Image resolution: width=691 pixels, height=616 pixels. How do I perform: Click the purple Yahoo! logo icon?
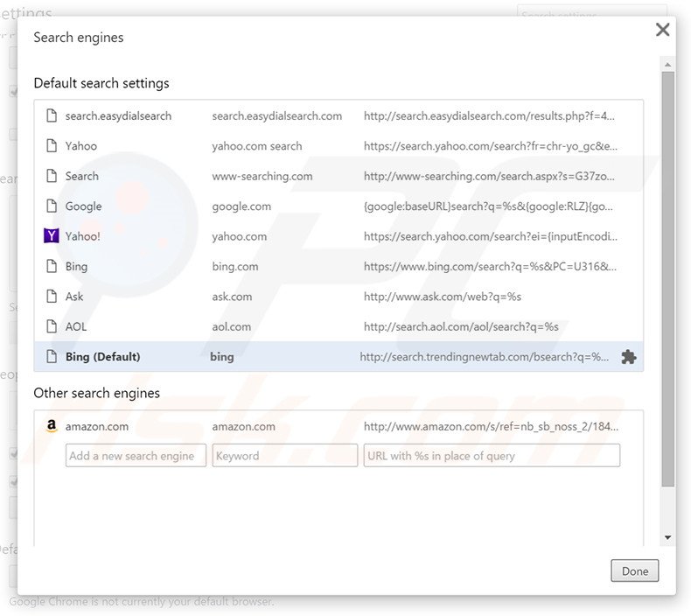[x=52, y=236]
